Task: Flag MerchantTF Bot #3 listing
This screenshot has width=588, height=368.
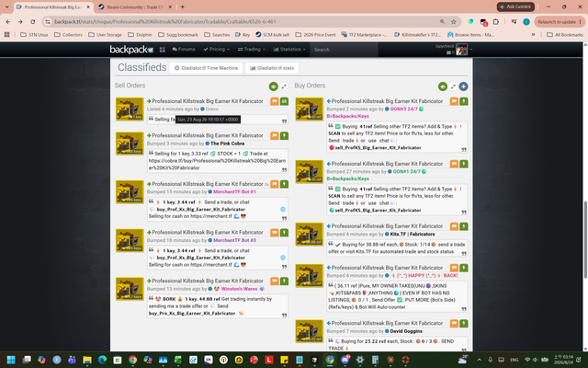Action: [x=275, y=233]
